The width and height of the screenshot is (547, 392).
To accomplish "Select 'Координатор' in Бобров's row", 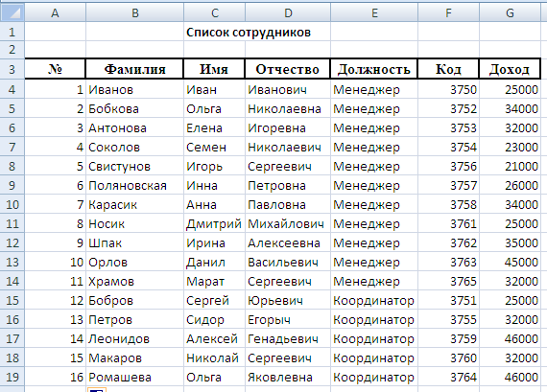I will point(374,300).
